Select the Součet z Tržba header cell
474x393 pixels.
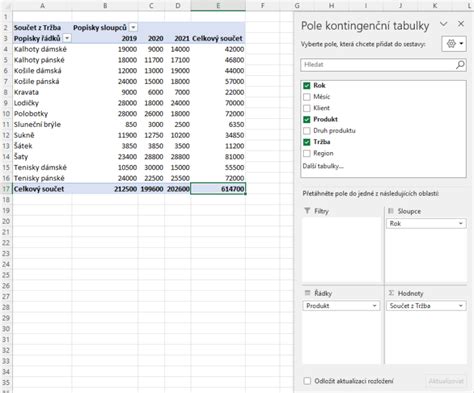42,28
